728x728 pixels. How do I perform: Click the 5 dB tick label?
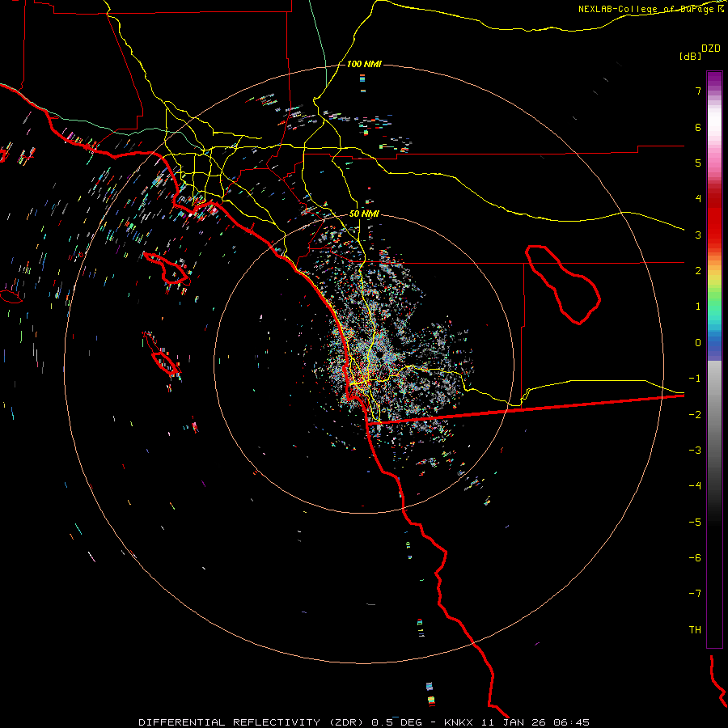coord(698,163)
